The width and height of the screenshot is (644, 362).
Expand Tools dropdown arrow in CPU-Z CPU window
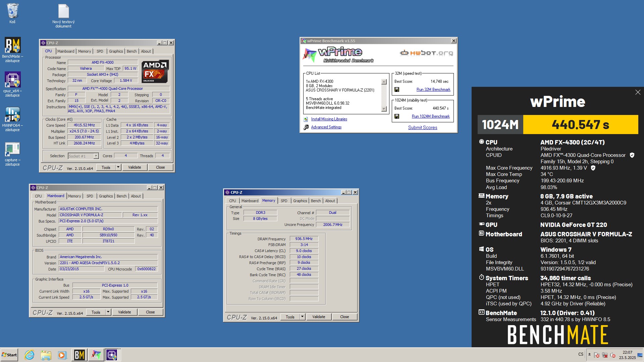click(x=118, y=167)
